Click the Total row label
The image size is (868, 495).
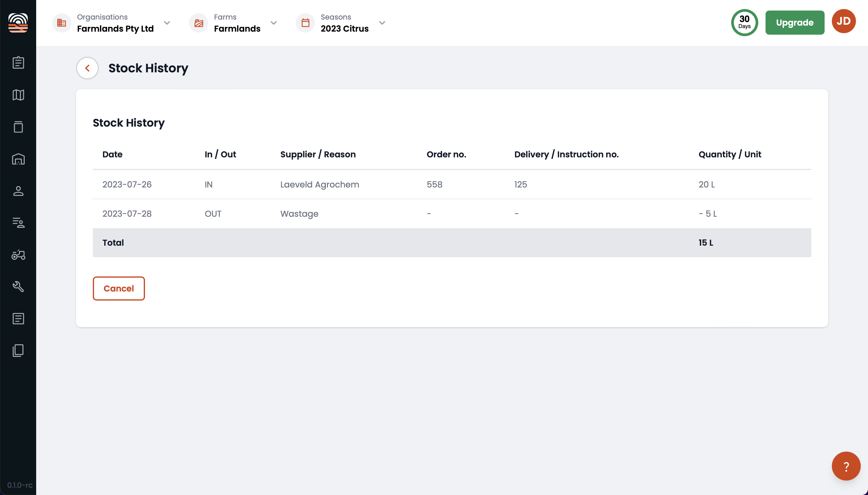[113, 242]
